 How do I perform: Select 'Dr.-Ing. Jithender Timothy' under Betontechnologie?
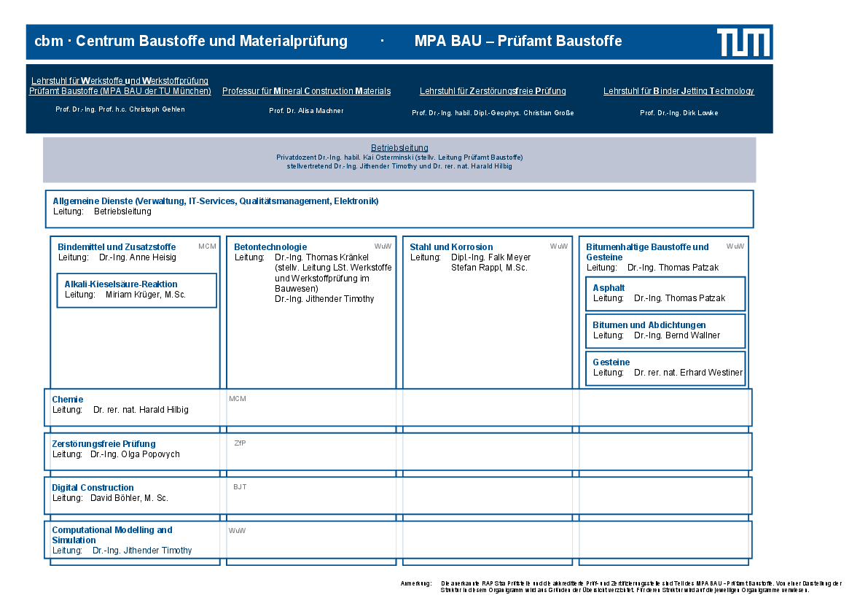click(324, 299)
